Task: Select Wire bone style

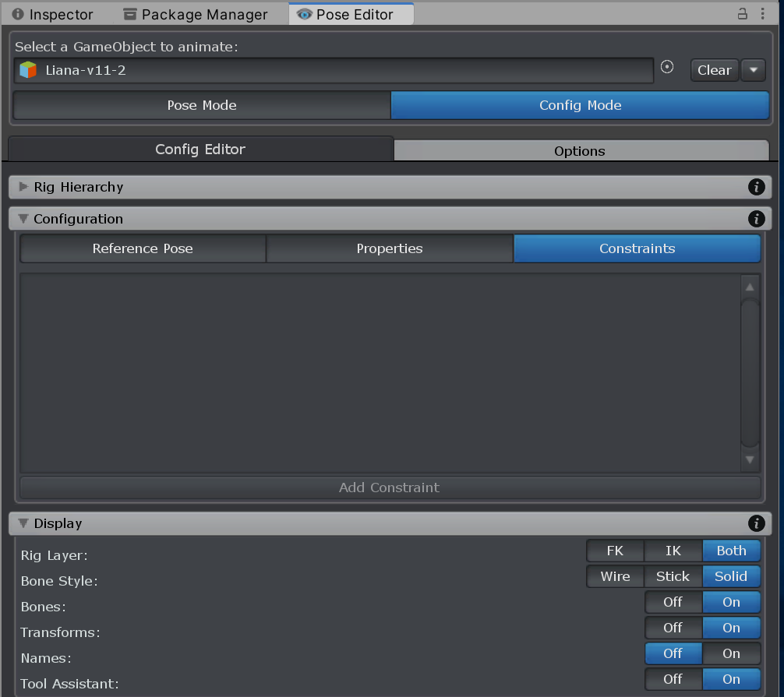Action: 615,576
